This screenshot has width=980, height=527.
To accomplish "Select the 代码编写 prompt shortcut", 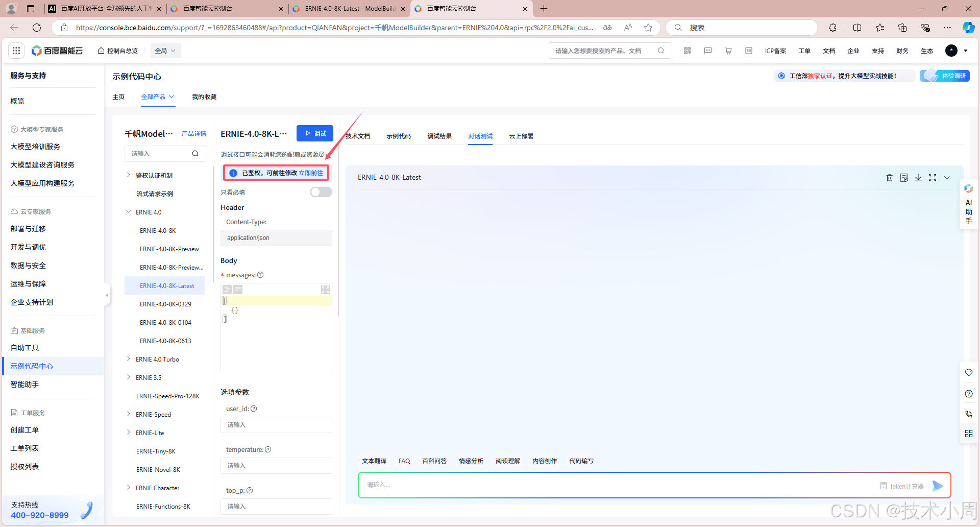I will click(x=581, y=461).
